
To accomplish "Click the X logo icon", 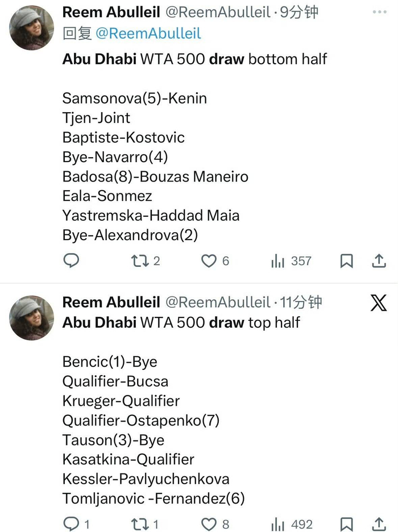I will [x=379, y=303].
